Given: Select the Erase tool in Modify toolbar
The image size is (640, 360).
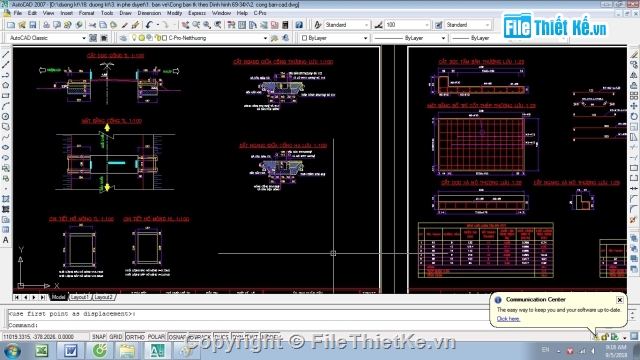Looking at the screenshot, I should 633,54.
